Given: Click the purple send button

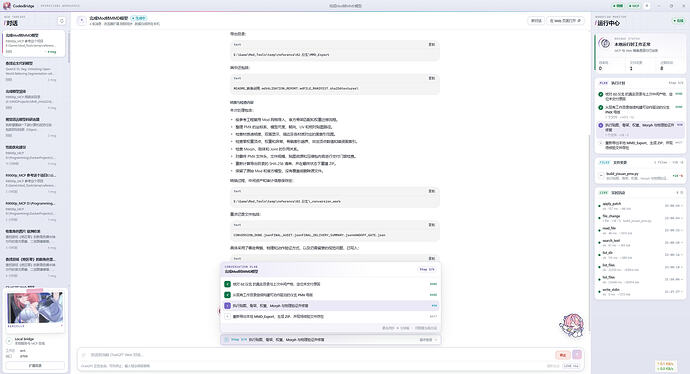Looking at the screenshot, I should point(577,355).
